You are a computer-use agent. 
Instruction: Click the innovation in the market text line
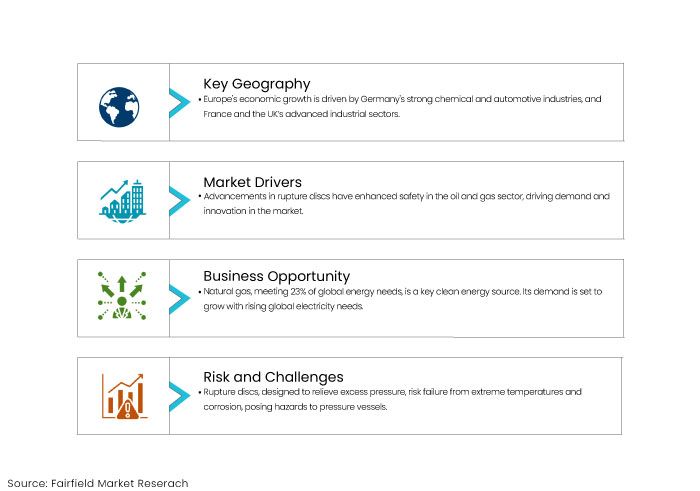253,211
